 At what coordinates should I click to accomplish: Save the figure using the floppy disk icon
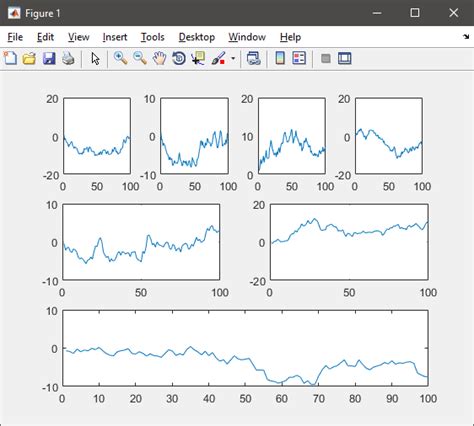coord(49,58)
